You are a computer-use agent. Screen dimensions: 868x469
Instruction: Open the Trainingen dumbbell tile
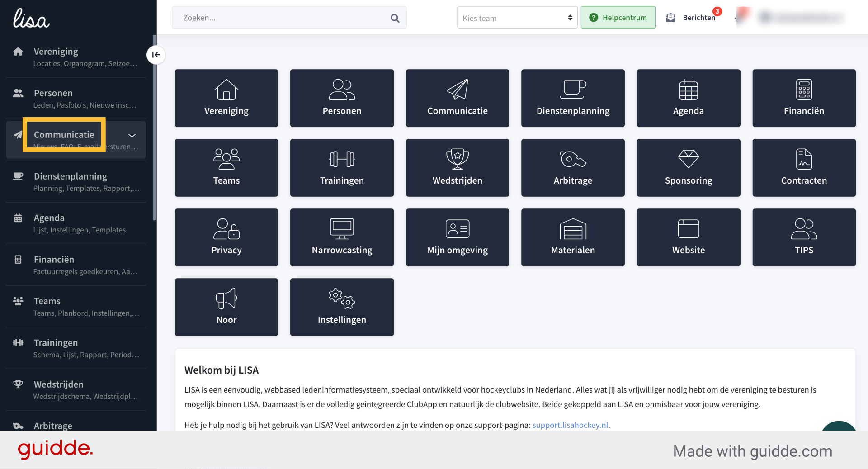342,168
